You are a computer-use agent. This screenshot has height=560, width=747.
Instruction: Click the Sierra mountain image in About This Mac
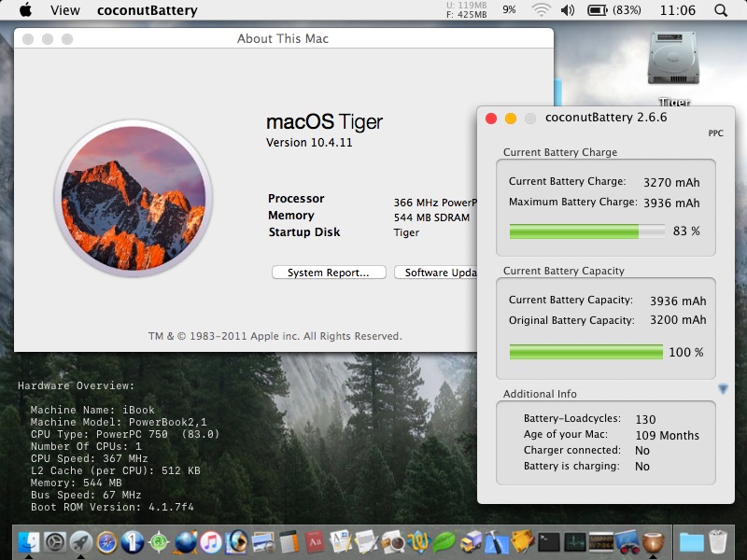tap(134, 198)
